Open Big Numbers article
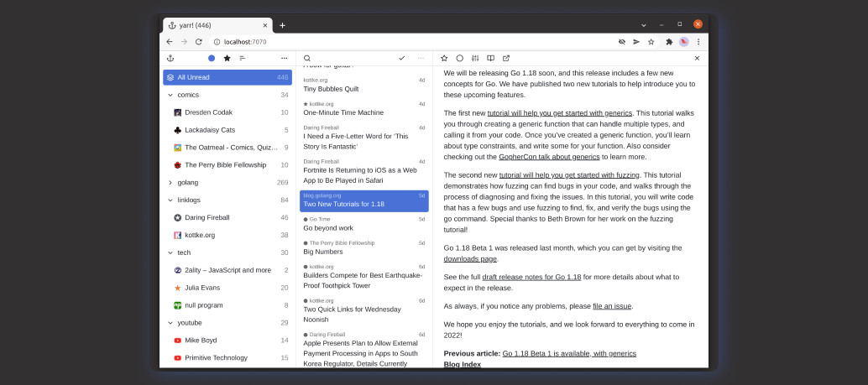The width and height of the screenshot is (868, 385). coord(364,247)
